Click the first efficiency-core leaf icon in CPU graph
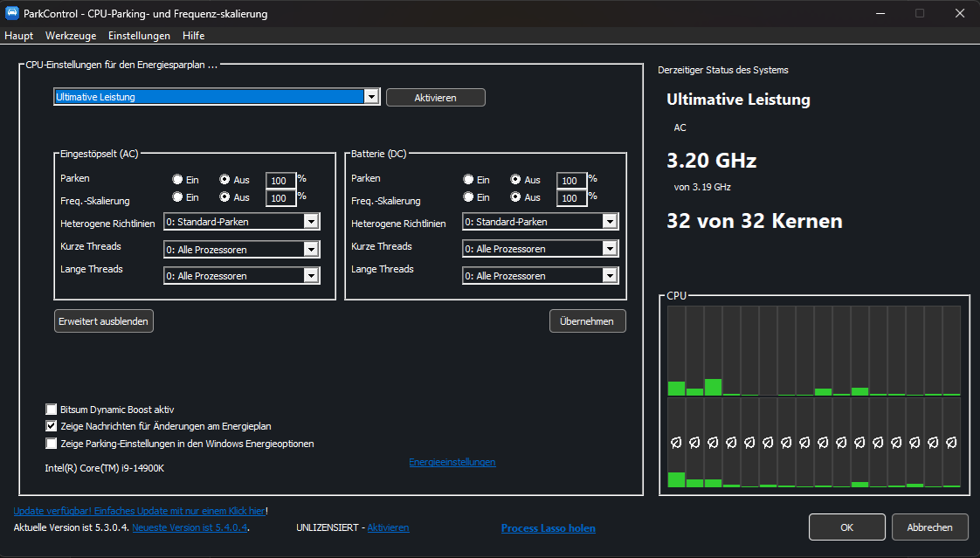This screenshot has height=558, width=980. tap(676, 443)
